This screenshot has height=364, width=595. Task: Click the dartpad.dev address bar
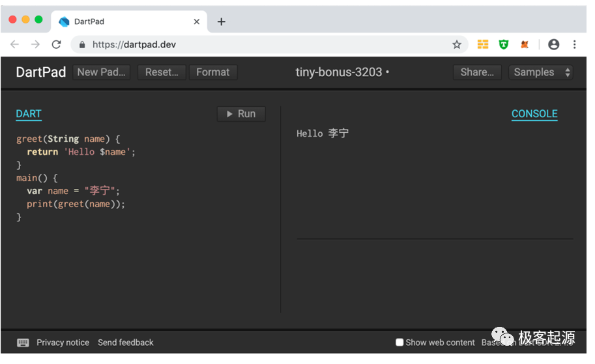pyautogui.click(x=261, y=44)
